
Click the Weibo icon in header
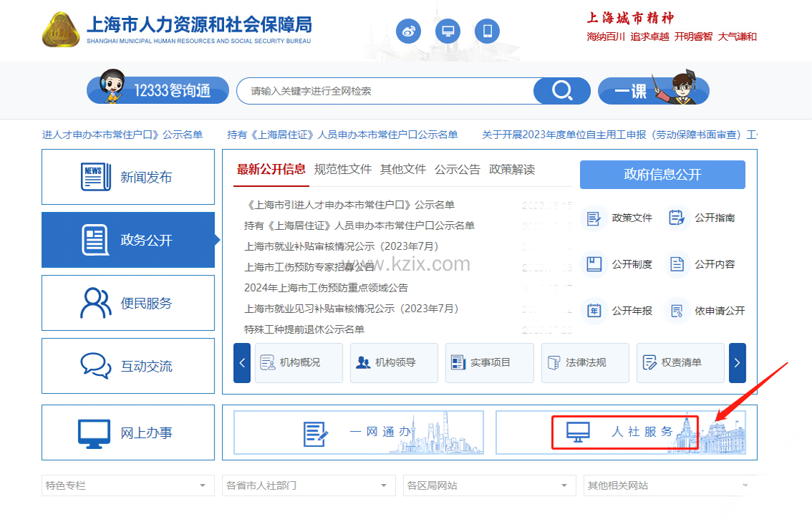click(x=408, y=31)
